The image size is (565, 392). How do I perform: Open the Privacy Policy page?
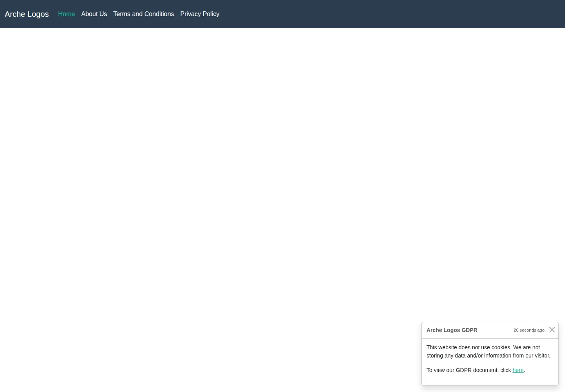[x=200, y=14]
